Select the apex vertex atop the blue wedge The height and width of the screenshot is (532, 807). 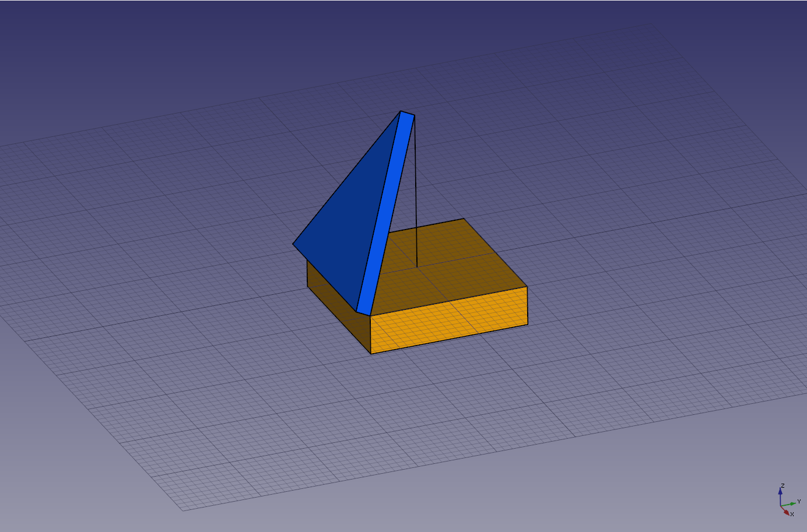[x=401, y=111]
